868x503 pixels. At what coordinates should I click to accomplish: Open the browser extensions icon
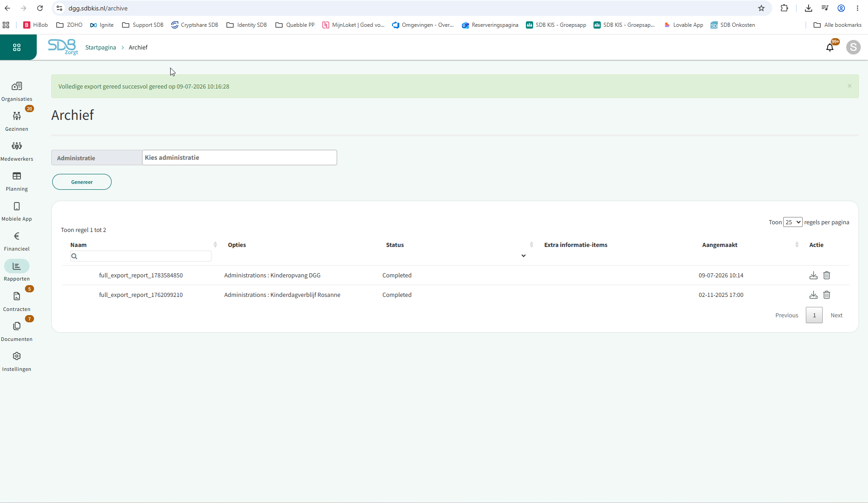coord(784,8)
